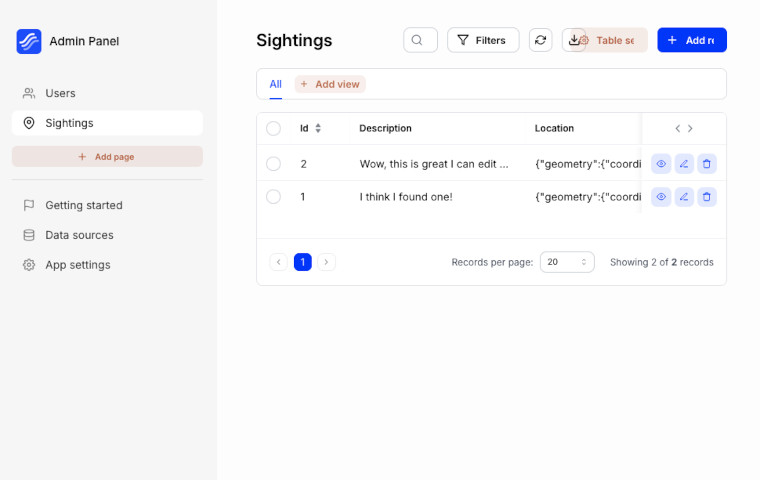
Task: Edit record 2 with the pencil icon
Action: coord(684,164)
